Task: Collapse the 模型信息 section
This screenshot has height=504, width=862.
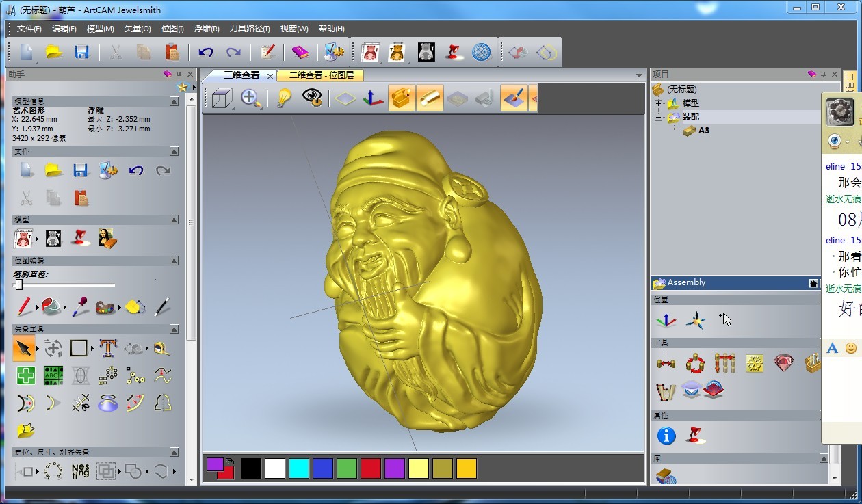Action: point(174,101)
